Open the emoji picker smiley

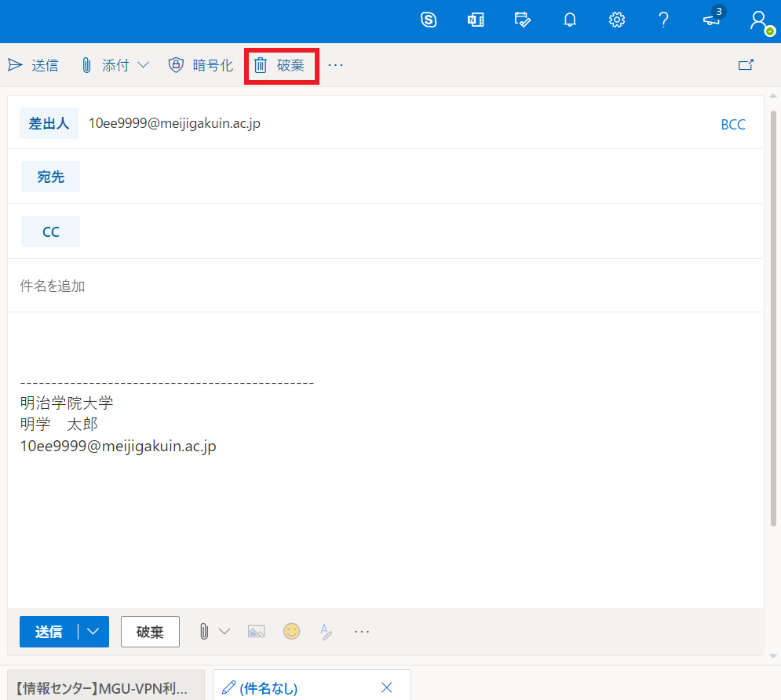point(292,632)
